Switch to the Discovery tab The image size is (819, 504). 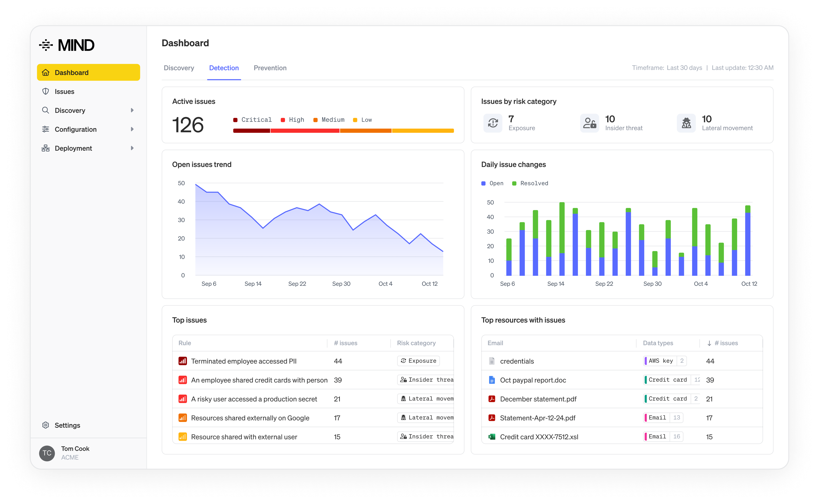pyautogui.click(x=179, y=68)
